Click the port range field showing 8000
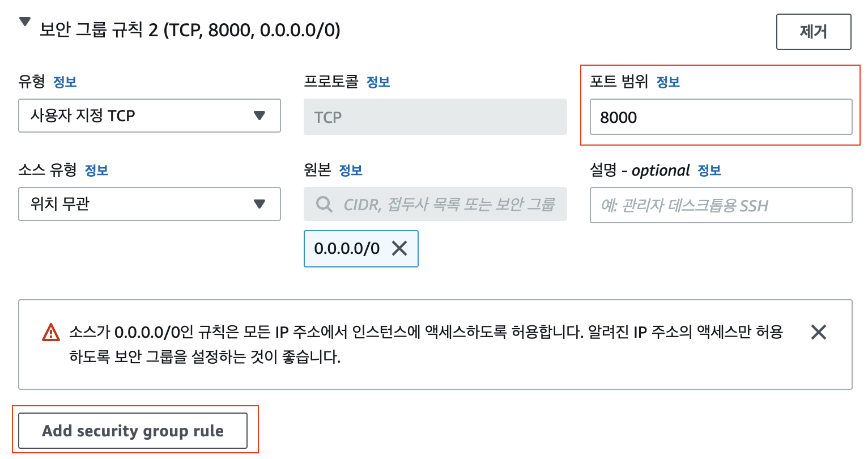The image size is (868, 459). [x=721, y=117]
